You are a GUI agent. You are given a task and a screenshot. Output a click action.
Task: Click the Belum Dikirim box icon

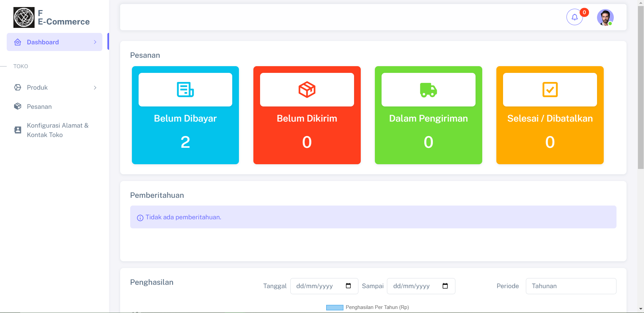pyautogui.click(x=307, y=90)
